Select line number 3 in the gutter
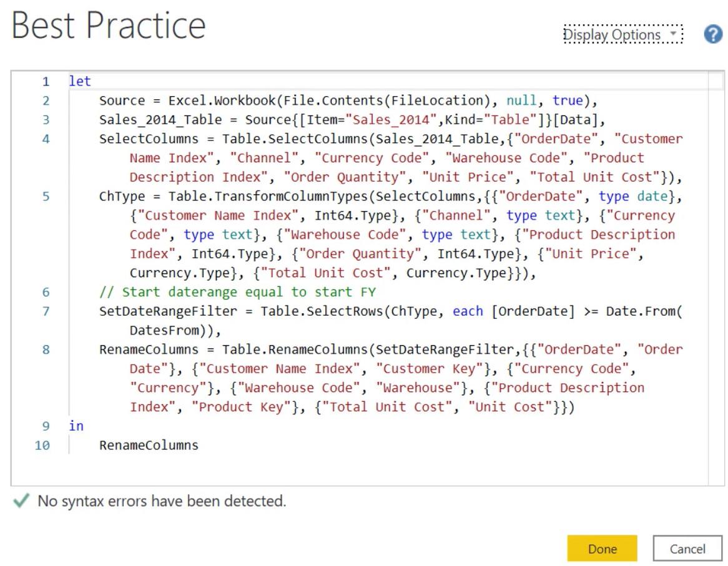This screenshot has width=728, height=566. coord(46,120)
